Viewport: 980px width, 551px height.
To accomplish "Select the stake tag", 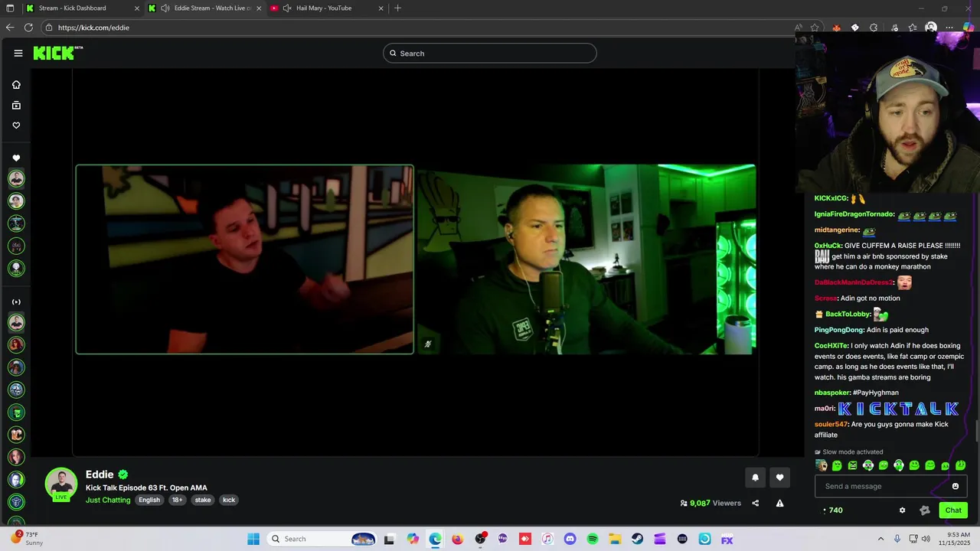I will pyautogui.click(x=203, y=500).
